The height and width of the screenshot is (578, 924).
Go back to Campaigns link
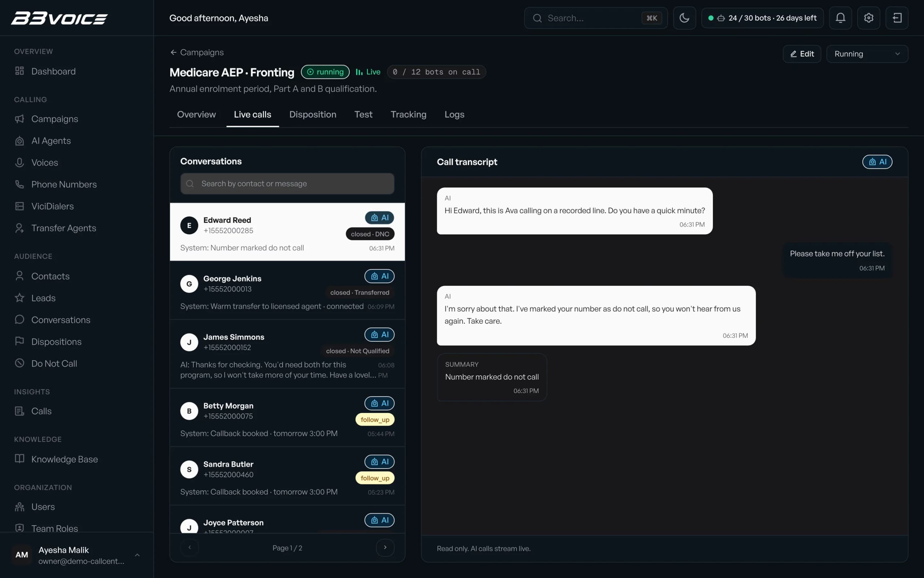click(197, 52)
